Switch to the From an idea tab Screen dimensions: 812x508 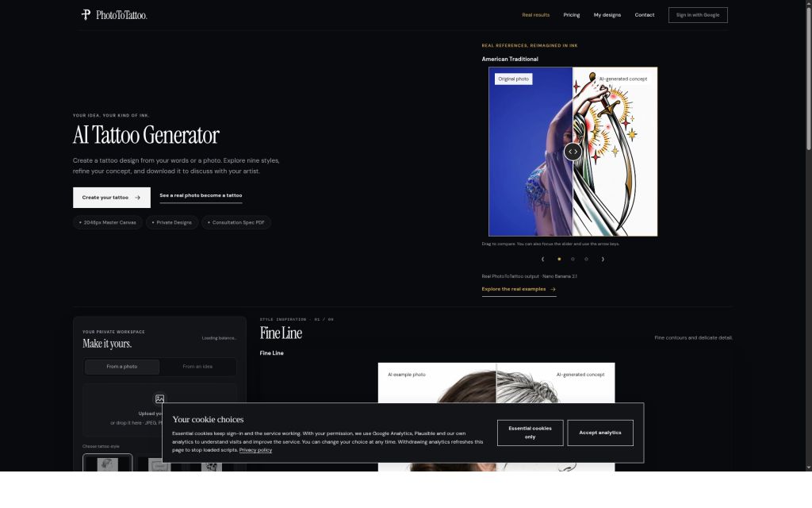point(197,367)
